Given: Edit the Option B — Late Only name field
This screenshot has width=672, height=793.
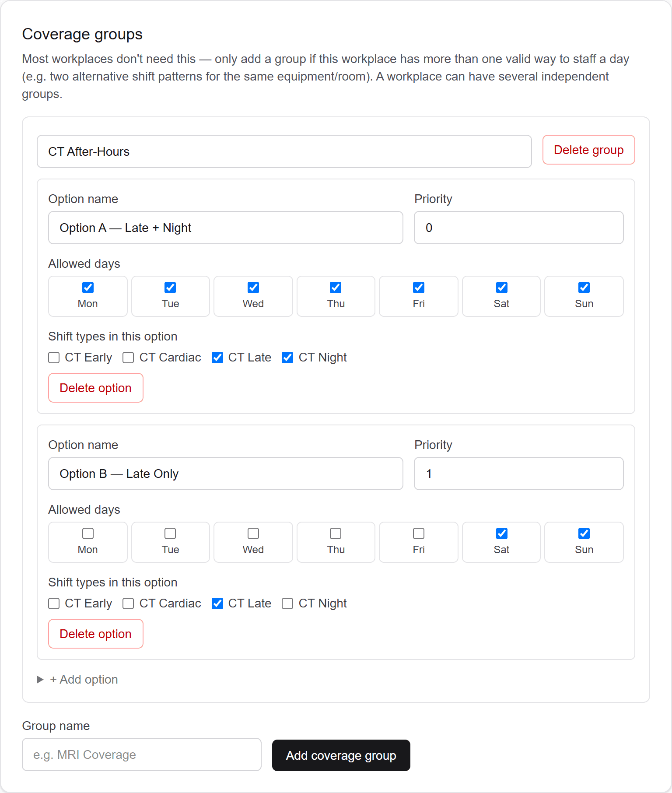Looking at the screenshot, I should (226, 474).
